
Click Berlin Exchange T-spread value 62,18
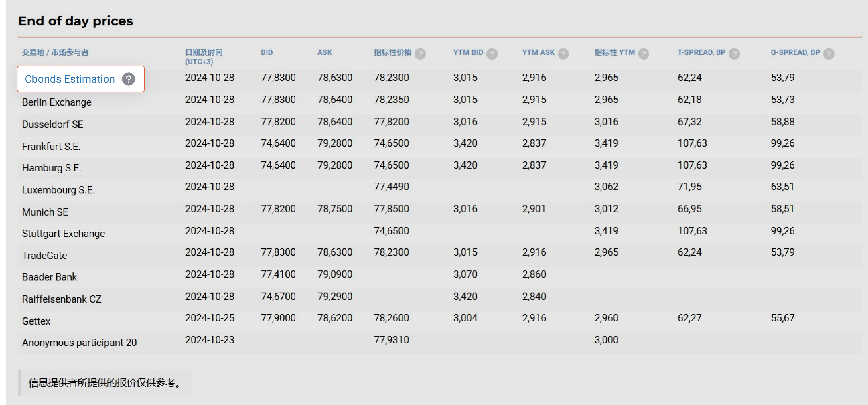pos(689,100)
